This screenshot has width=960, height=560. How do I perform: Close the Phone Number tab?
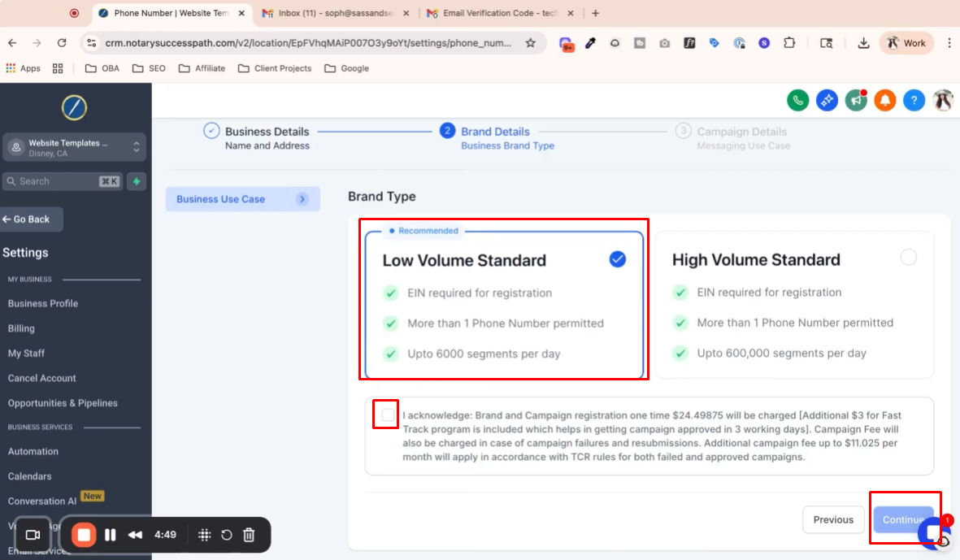pos(241,13)
